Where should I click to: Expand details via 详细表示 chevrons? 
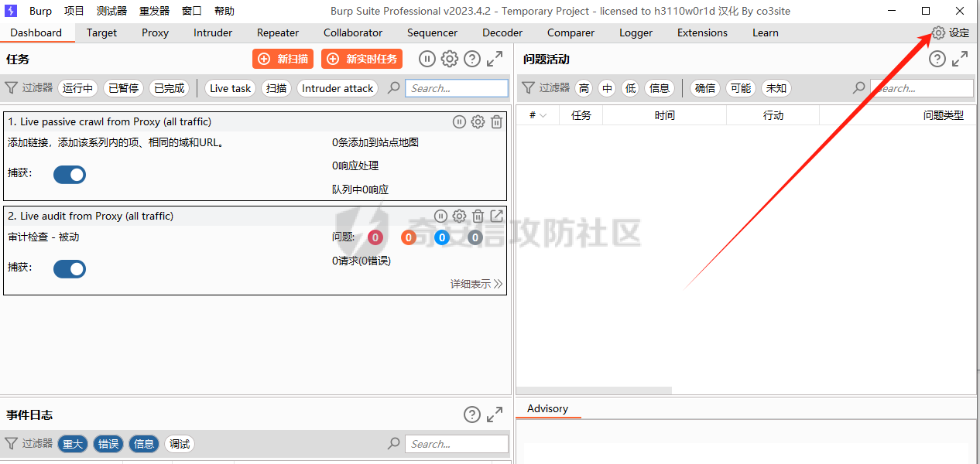click(498, 284)
